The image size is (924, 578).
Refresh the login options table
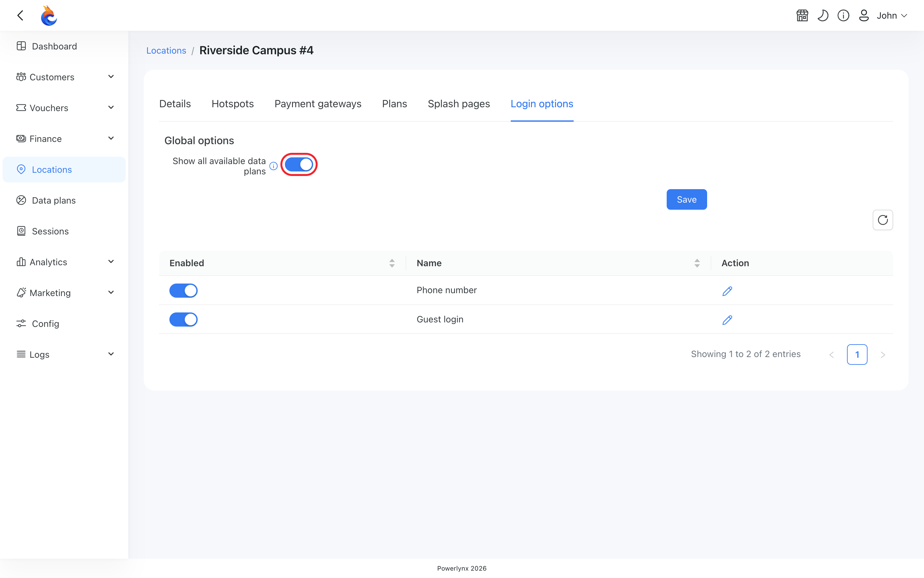(x=883, y=220)
